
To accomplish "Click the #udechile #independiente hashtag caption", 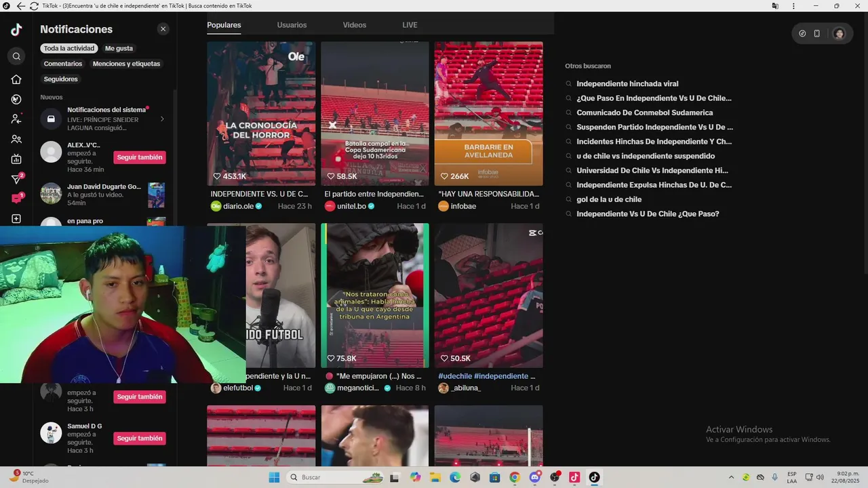I will 487,376.
